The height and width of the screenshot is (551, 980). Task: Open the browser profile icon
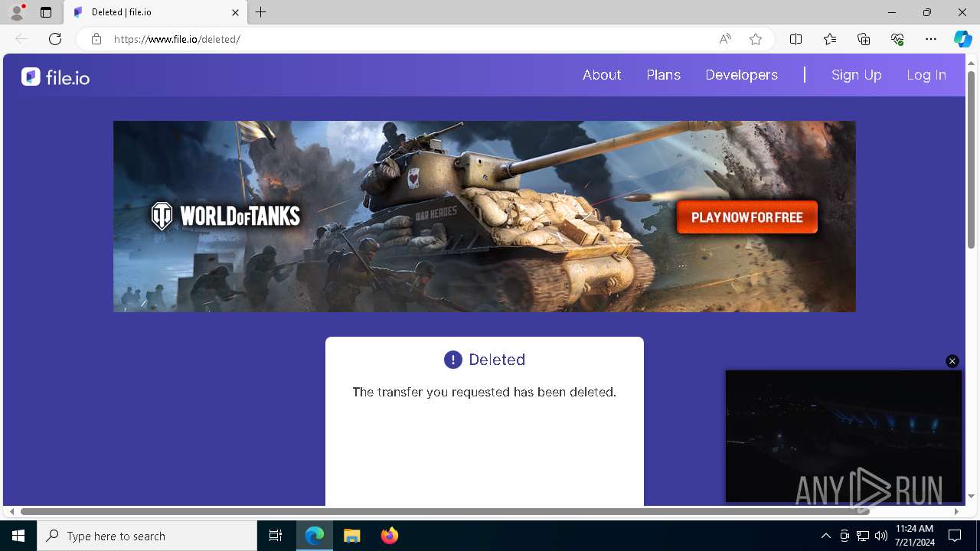click(x=17, y=12)
